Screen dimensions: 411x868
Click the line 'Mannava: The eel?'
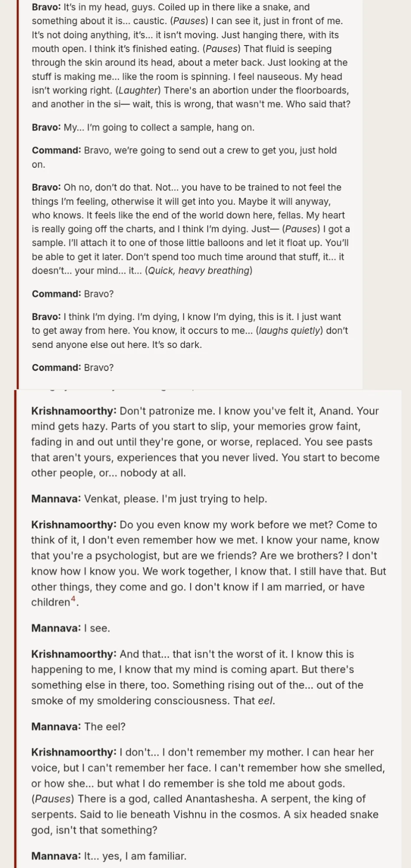tap(78, 727)
